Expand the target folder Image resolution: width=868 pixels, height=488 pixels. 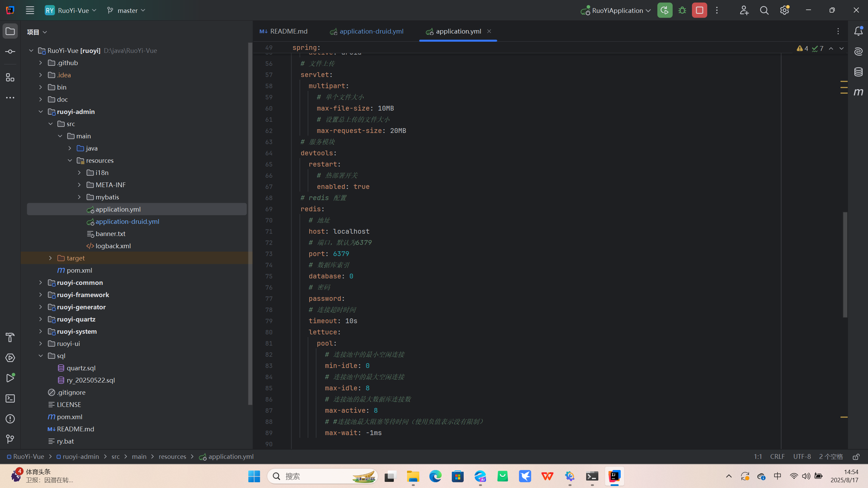tap(50, 258)
